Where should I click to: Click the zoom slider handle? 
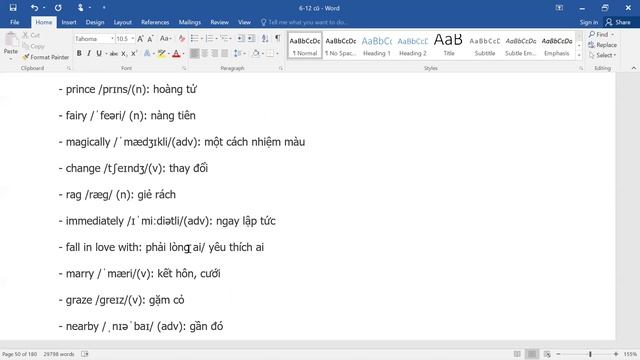590,354
